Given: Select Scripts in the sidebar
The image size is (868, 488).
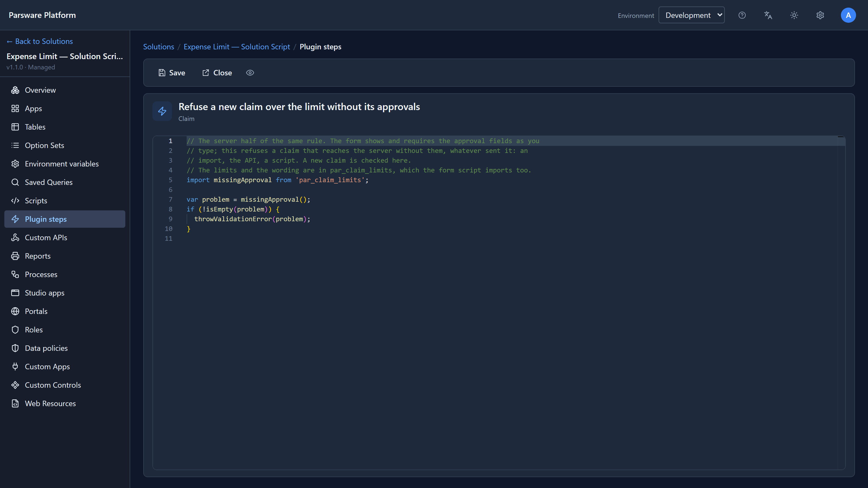Looking at the screenshot, I should point(65,201).
